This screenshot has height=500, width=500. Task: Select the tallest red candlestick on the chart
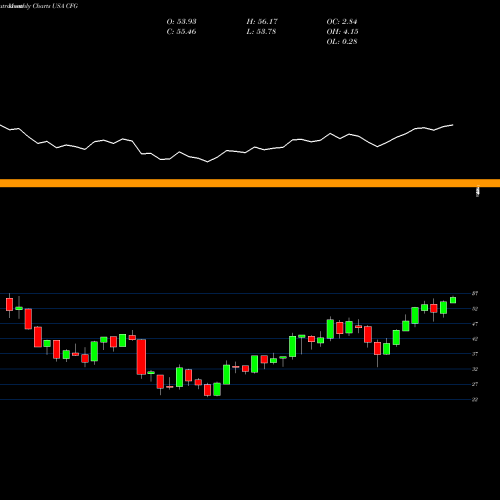[x=141, y=357]
